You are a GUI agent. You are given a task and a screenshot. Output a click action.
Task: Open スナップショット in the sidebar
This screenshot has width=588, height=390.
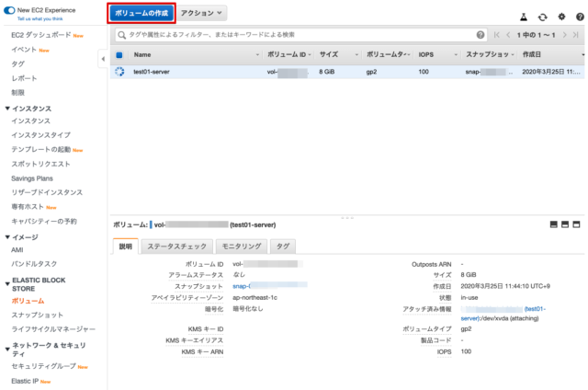(x=37, y=315)
